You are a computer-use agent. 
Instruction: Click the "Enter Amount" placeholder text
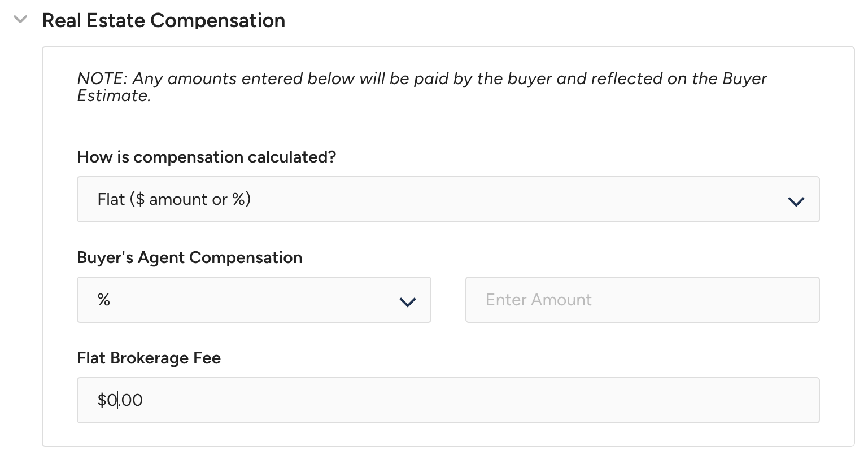(538, 300)
